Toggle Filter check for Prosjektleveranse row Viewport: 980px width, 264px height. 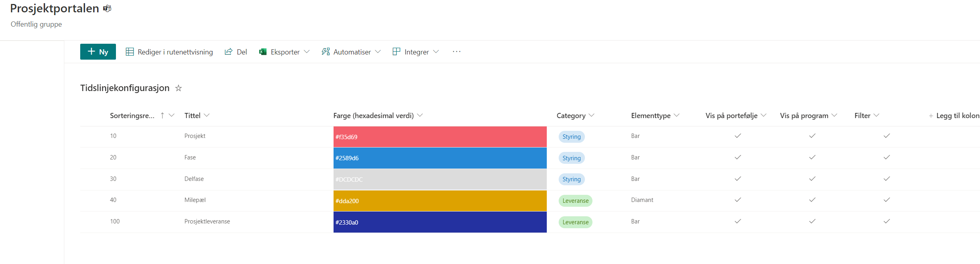pos(887,221)
